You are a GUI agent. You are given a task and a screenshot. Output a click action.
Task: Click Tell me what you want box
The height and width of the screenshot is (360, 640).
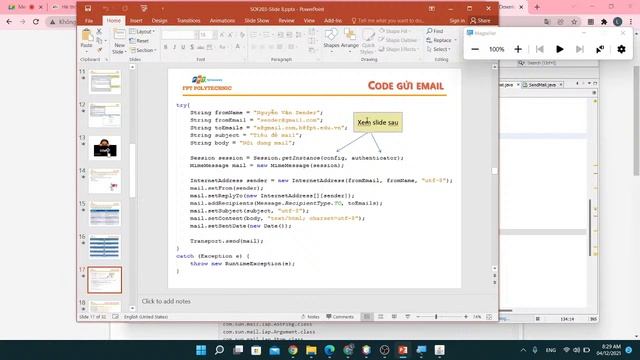(388, 20)
